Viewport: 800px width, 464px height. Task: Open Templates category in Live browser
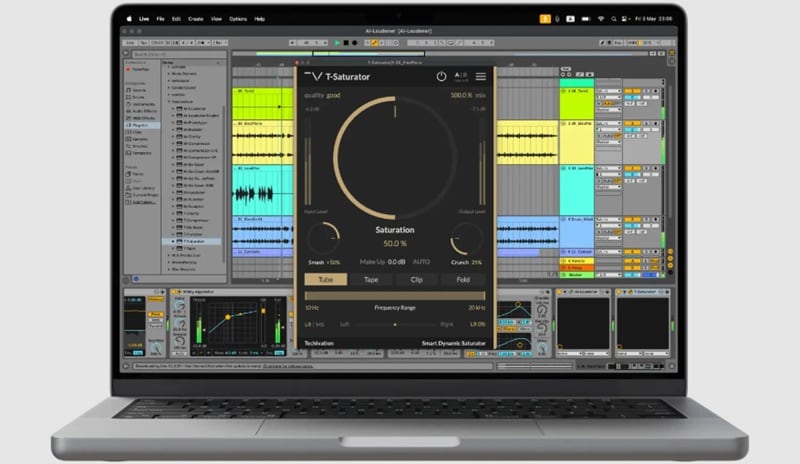(x=139, y=153)
